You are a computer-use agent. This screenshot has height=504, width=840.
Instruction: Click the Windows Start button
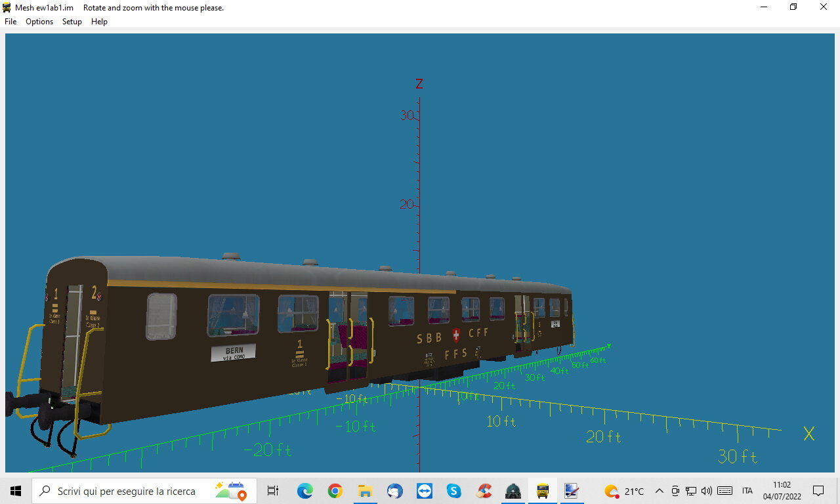click(x=16, y=491)
